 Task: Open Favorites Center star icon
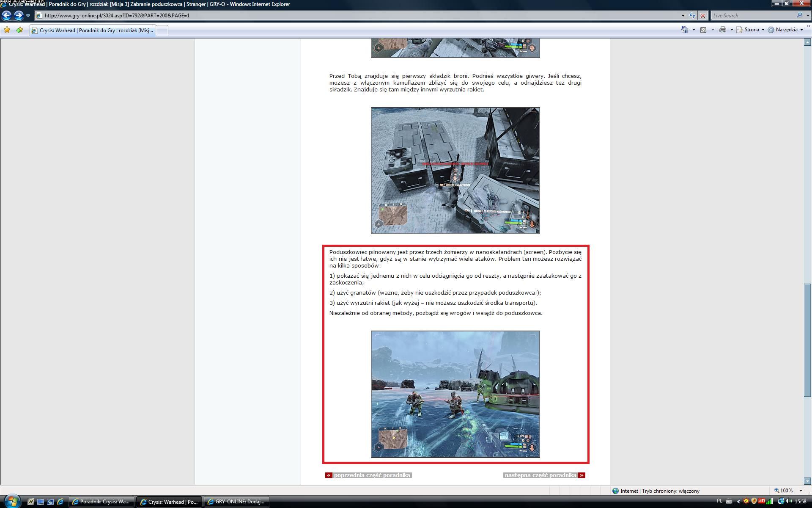coord(7,30)
